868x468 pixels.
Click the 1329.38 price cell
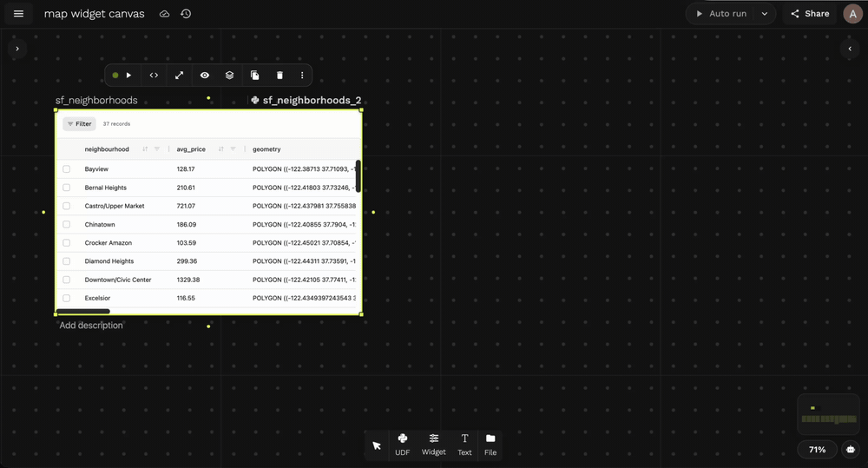point(188,280)
